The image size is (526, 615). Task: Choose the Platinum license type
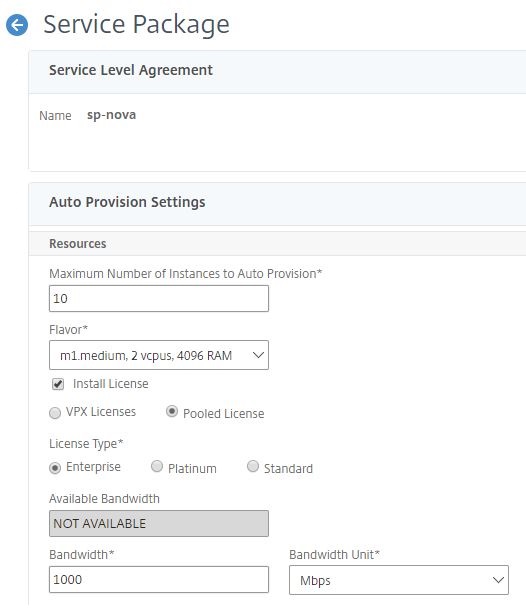pos(157,466)
